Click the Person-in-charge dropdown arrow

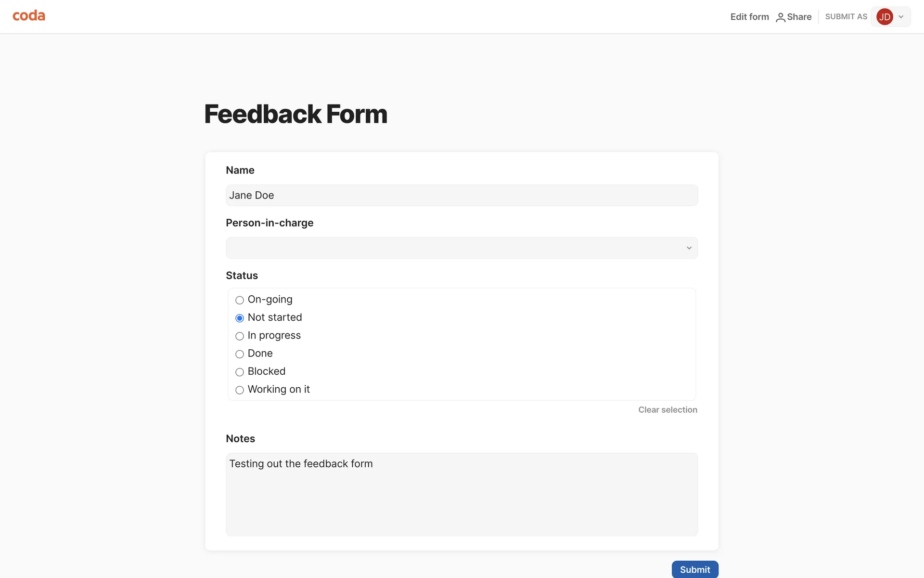click(x=689, y=248)
